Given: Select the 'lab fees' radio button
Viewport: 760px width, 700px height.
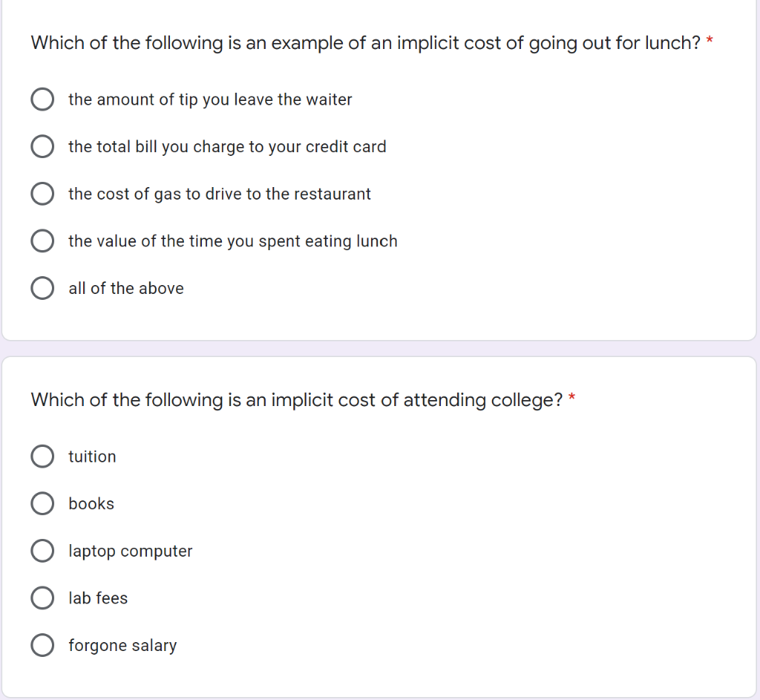Looking at the screenshot, I should point(42,598).
